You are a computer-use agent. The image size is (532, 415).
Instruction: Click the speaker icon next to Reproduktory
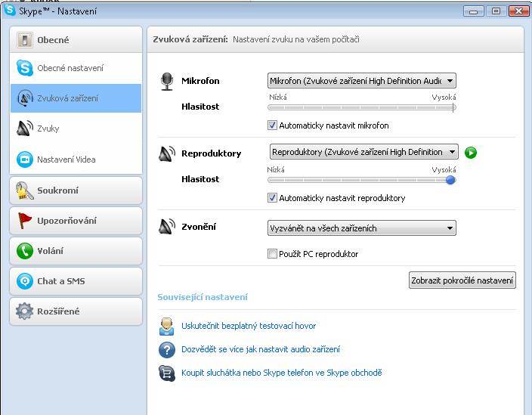click(167, 153)
